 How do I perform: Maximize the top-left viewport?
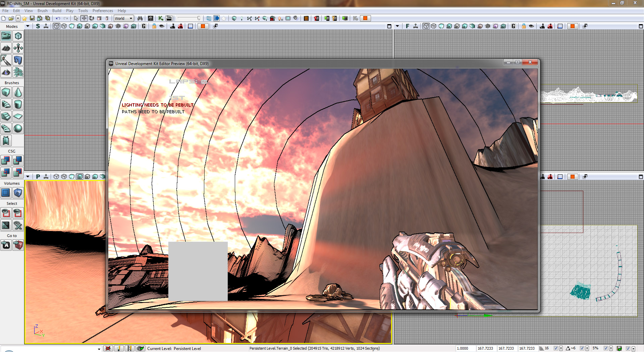[x=389, y=26]
